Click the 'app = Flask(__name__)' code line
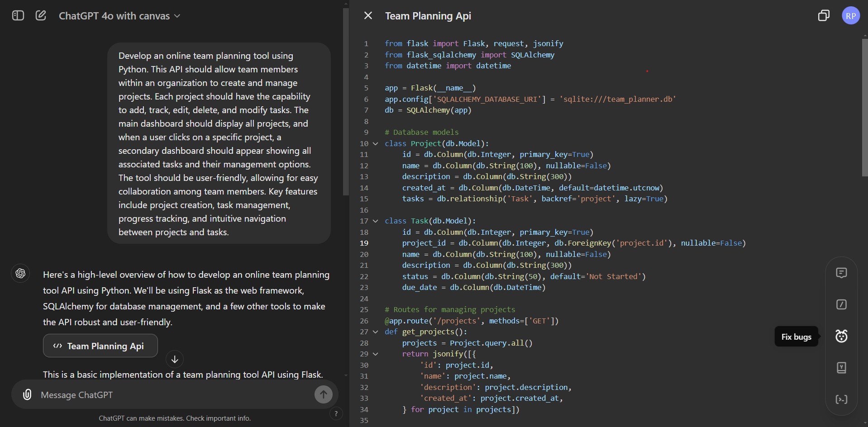868x427 pixels. pyautogui.click(x=430, y=88)
